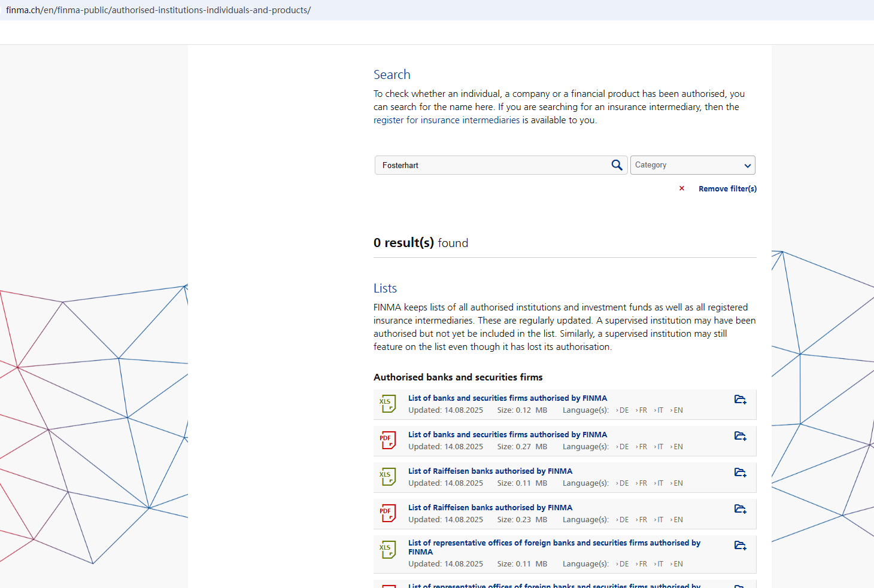Click the red X remove-filter icon

[x=681, y=188]
